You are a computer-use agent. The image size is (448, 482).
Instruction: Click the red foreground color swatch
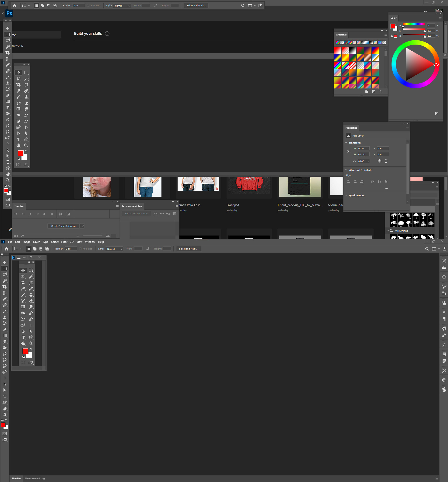tap(21, 153)
